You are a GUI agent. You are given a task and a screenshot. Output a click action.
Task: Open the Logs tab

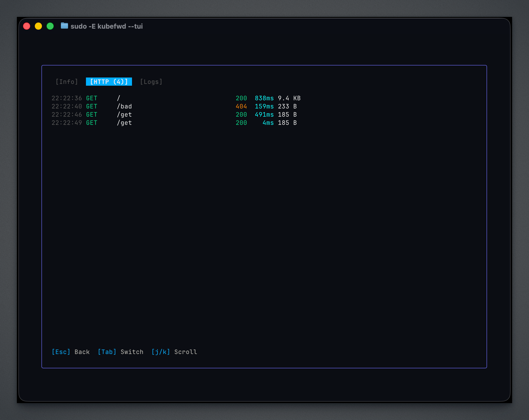[x=151, y=82]
